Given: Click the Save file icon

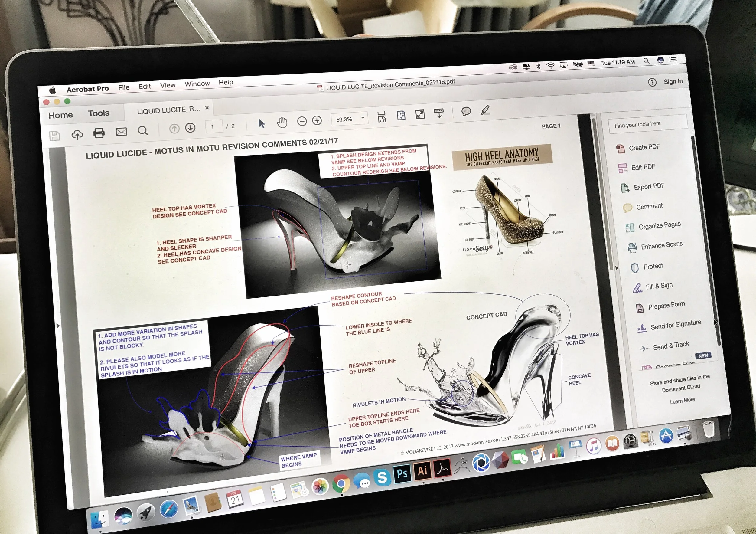Looking at the screenshot, I should tap(54, 136).
